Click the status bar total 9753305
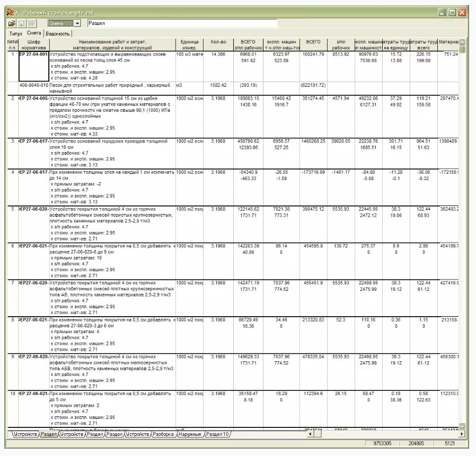Image resolution: width=476 pixels, height=456 pixels. point(382,443)
